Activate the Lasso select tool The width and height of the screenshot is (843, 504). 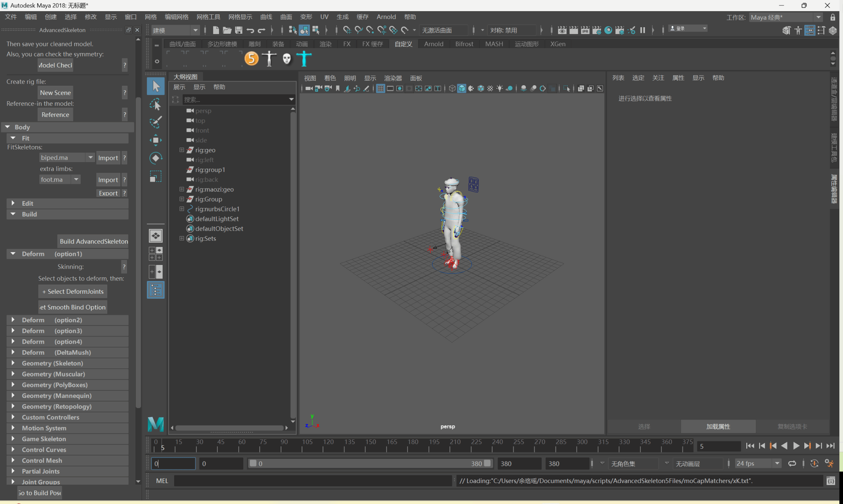pyautogui.click(x=156, y=105)
